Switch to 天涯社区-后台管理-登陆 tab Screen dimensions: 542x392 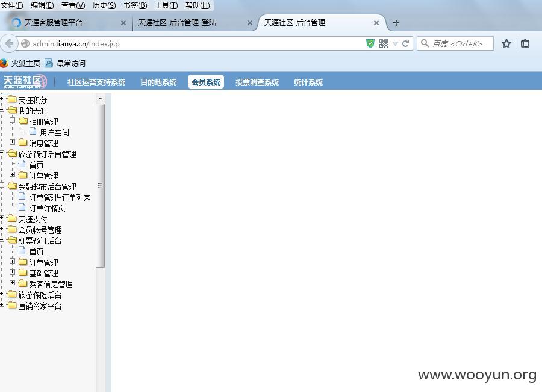[x=193, y=23]
